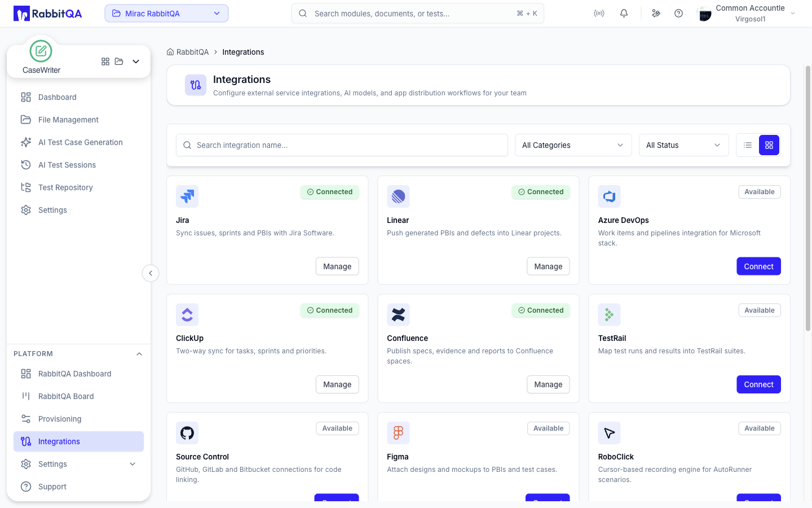Switch to grid view

tap(769, 145)
